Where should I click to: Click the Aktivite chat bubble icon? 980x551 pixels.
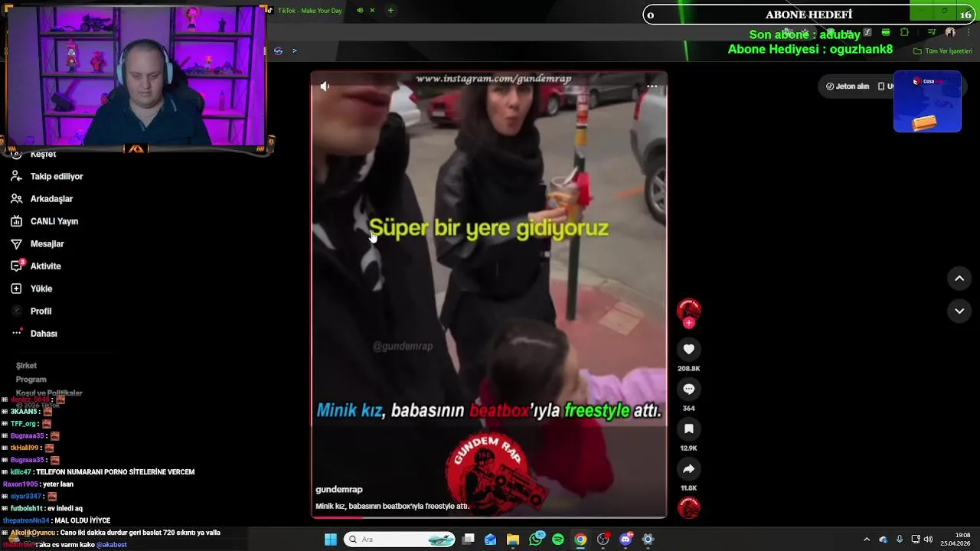pos(16,266)
